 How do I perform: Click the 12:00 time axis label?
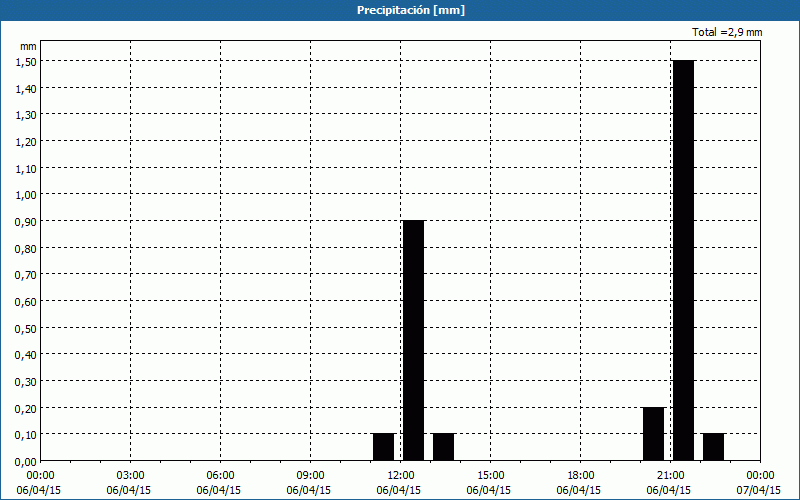click(x=401, y=476)
